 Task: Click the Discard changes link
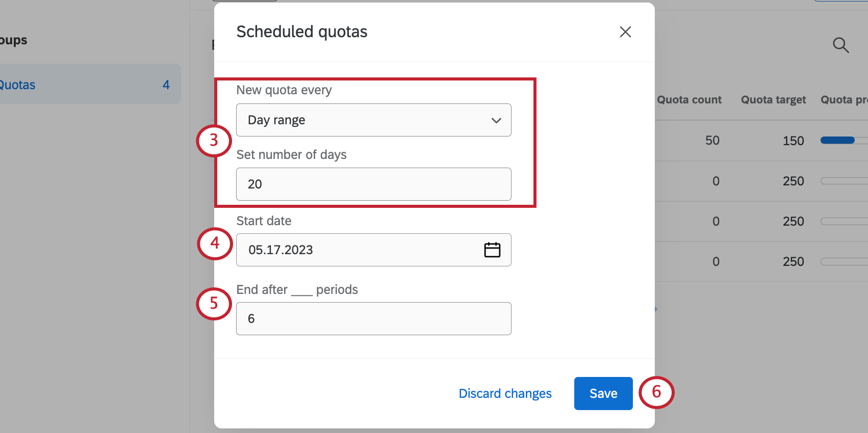pyautogui.click(x=505, y=393)
